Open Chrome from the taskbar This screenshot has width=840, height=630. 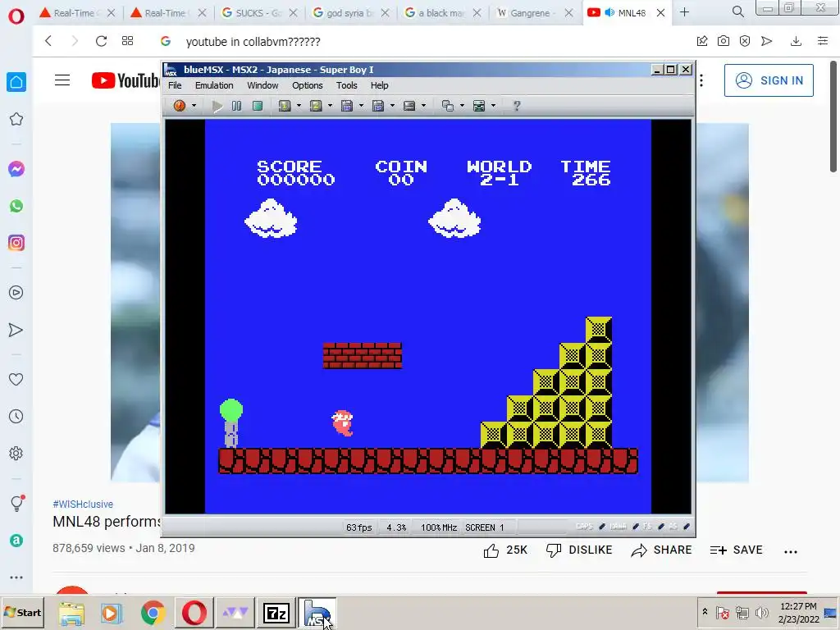(x=153, y=612)
